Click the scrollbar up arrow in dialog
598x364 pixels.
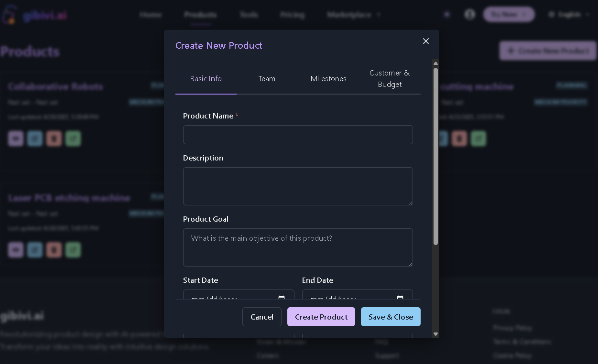(x=435, y=63)
